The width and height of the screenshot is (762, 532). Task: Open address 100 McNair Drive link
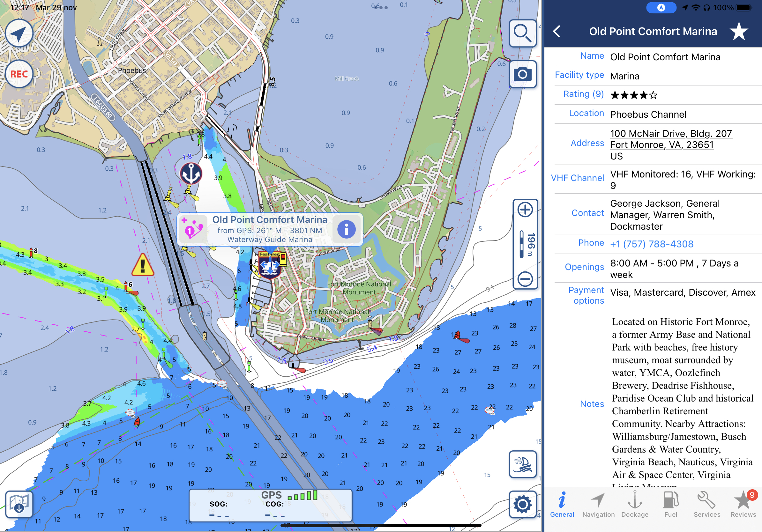[x=671, y=139]
